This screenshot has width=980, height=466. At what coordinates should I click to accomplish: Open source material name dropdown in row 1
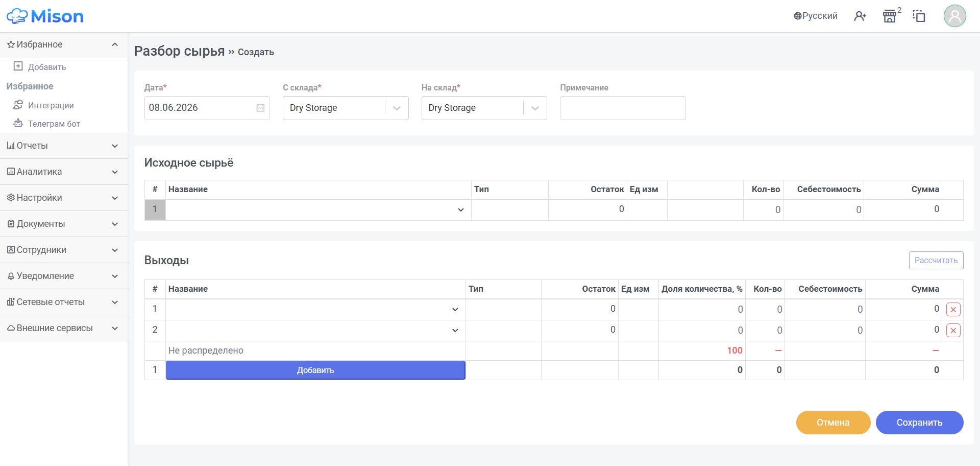318,209
